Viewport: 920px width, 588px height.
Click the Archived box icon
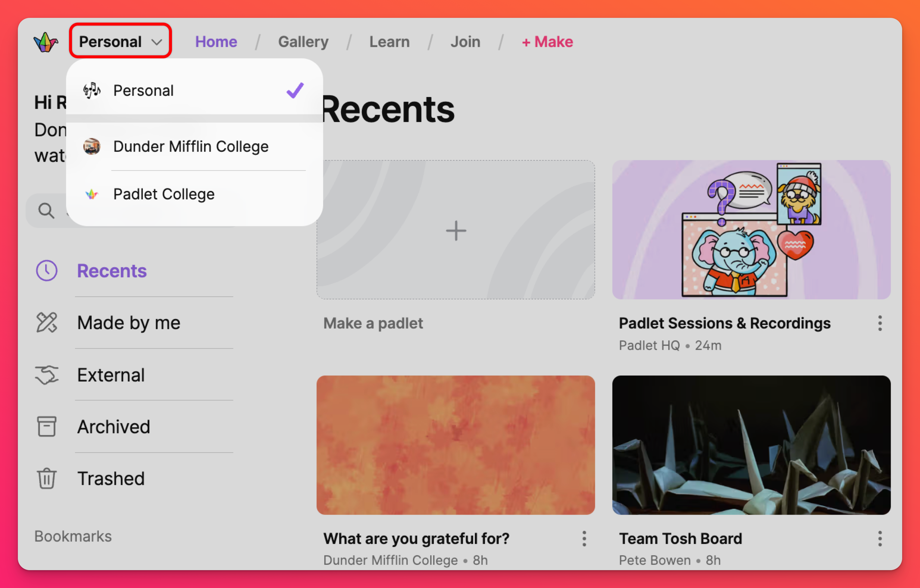pyautogui.click(x=47, y=426)
